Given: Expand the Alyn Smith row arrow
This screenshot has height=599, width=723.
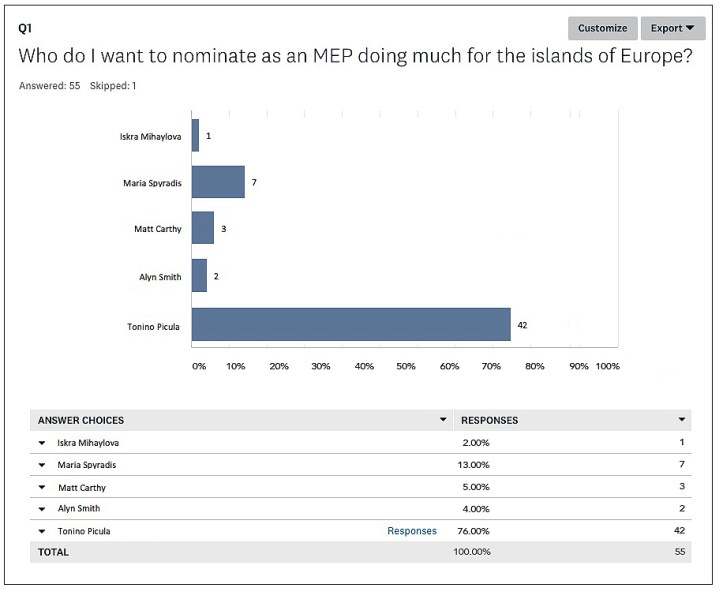Looking at the screenshot, I should pyautogui.click(x=42, y=509).
